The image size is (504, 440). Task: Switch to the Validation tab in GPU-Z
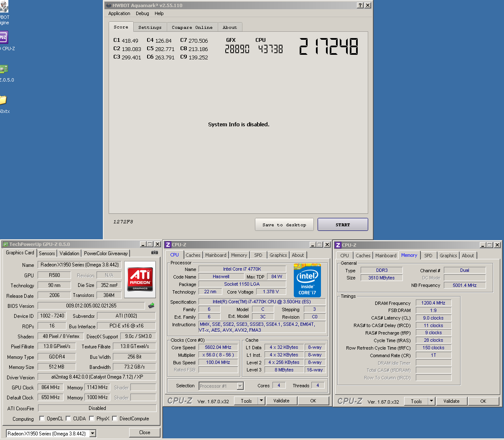69,253
